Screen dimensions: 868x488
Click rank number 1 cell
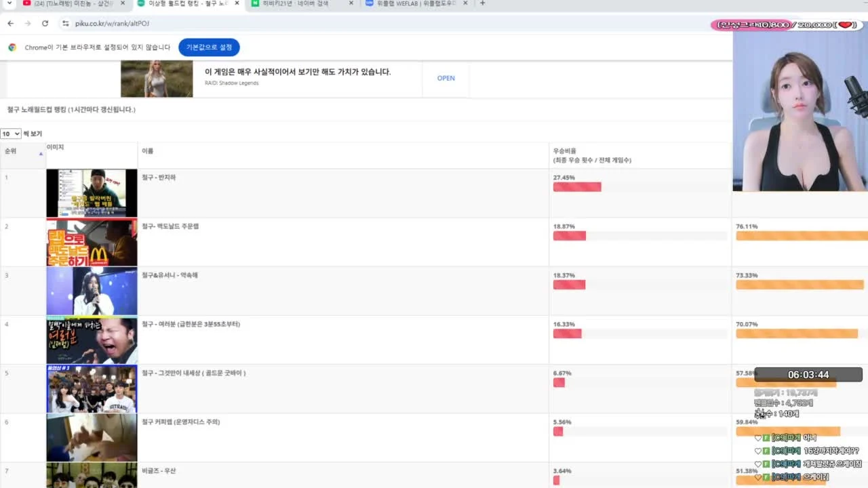(x=22, y=193)
